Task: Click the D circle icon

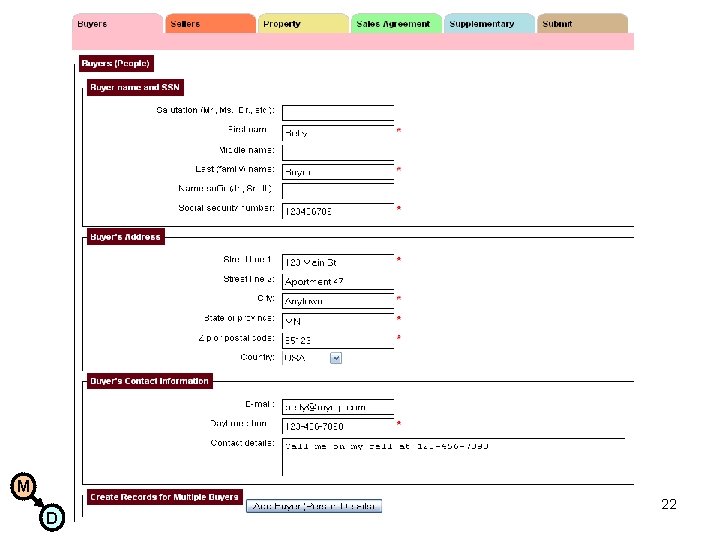Action: 52,518
